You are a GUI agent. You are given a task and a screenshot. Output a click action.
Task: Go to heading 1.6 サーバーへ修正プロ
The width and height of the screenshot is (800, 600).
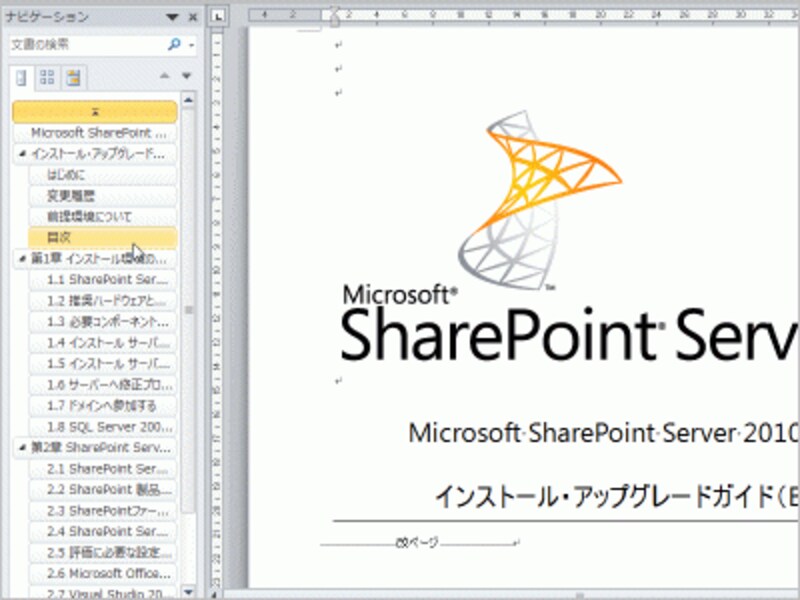click(x=103, y=385)
